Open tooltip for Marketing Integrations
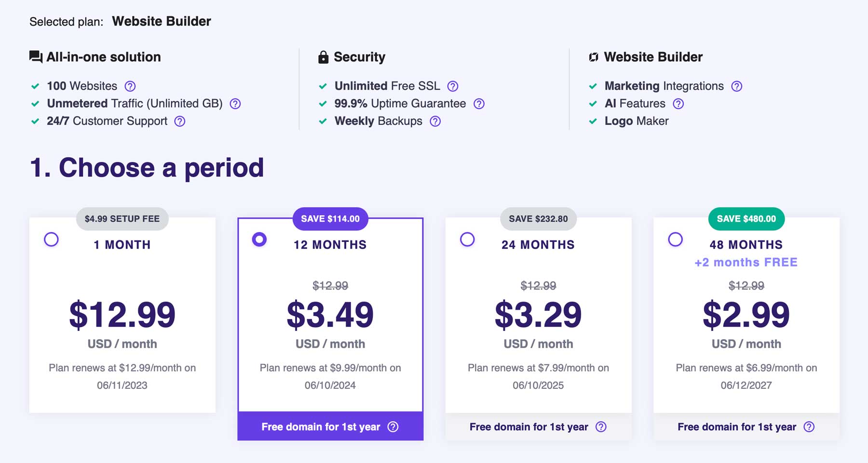The image size is (868, 463). 736,86
